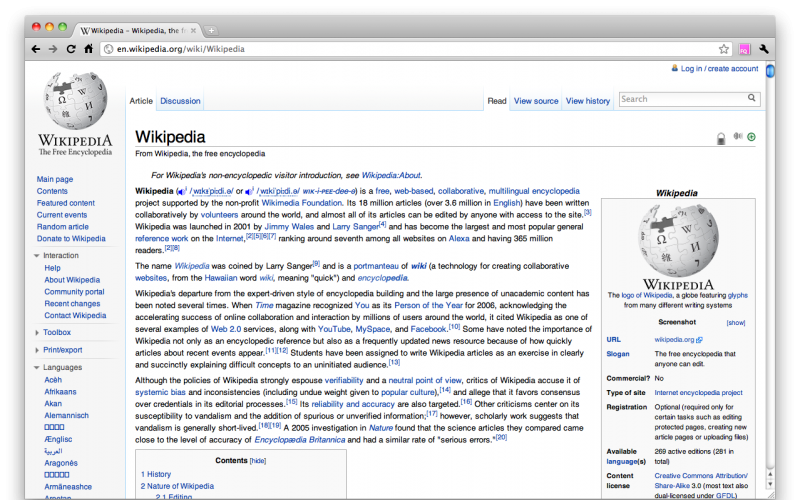Open Contact Wikipedia link
The image size is (800, 500).
click(75, 315)
